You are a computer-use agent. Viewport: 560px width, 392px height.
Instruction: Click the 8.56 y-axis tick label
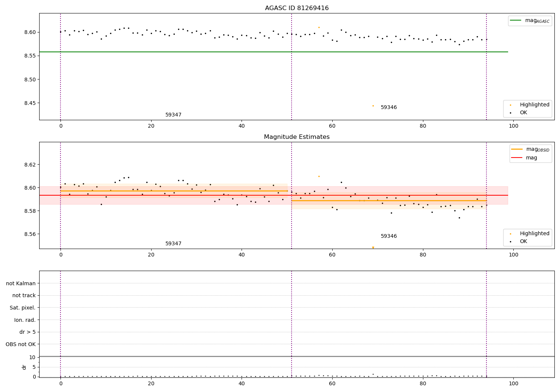point(31,234)
